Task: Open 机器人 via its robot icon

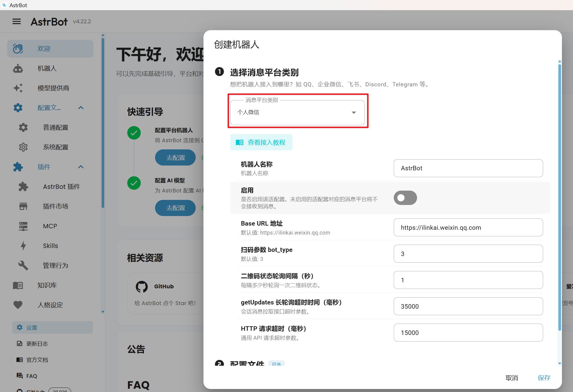Action: click(x=18, y=68)
